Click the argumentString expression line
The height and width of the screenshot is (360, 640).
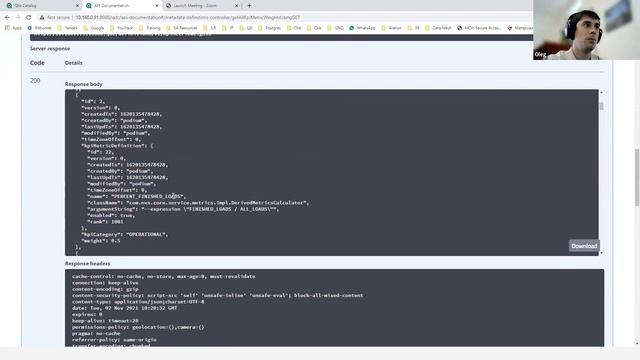click(x=183, y=209)
